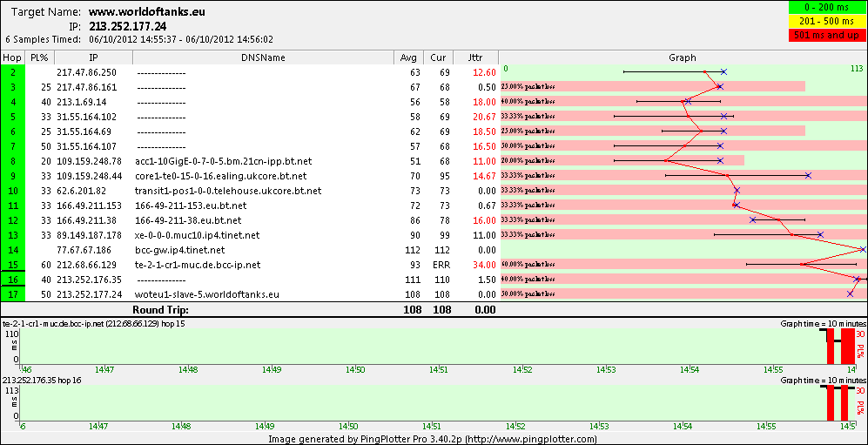868x445 pixels.
Task: Click woteu1-slave-5.worldoftanks.eu DNS name
Action: click(x=206, y=294)
